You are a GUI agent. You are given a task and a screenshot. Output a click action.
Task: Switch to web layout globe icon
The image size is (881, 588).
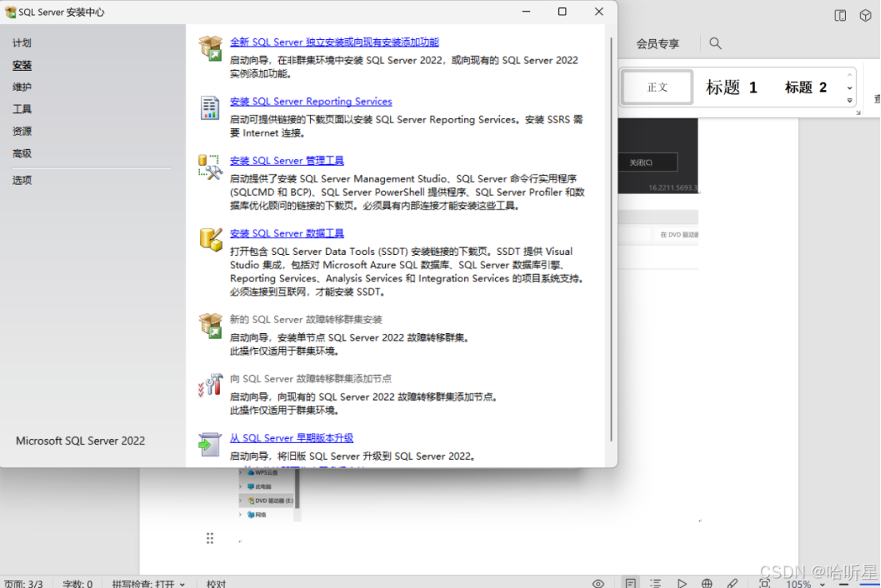(x=707, y=583)
